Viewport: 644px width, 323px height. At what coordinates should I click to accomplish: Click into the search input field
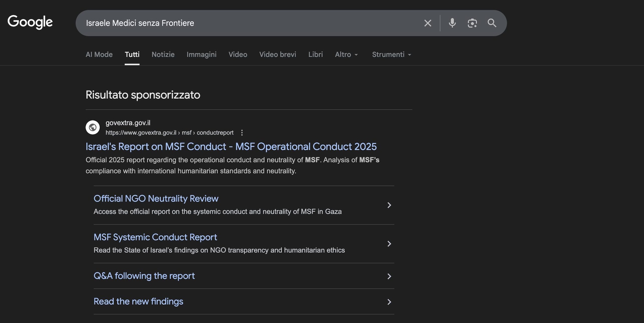[x=252, y=23]
